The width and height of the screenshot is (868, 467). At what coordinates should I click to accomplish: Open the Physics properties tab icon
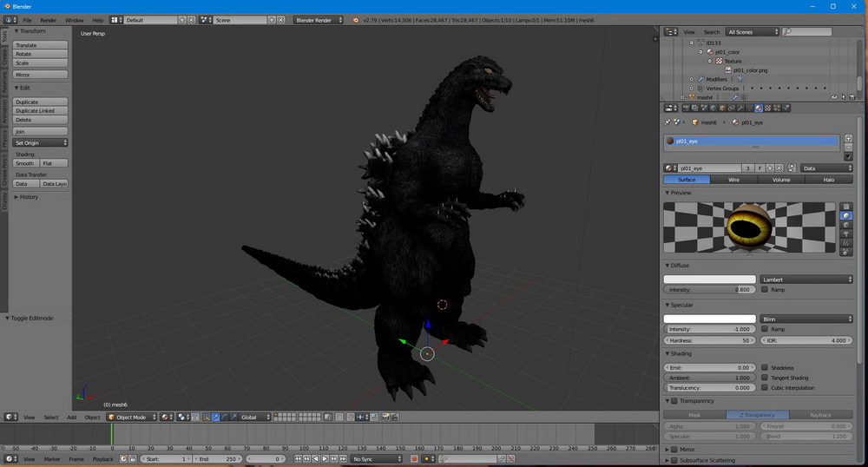pyautogui.click(x=786, y=108)
